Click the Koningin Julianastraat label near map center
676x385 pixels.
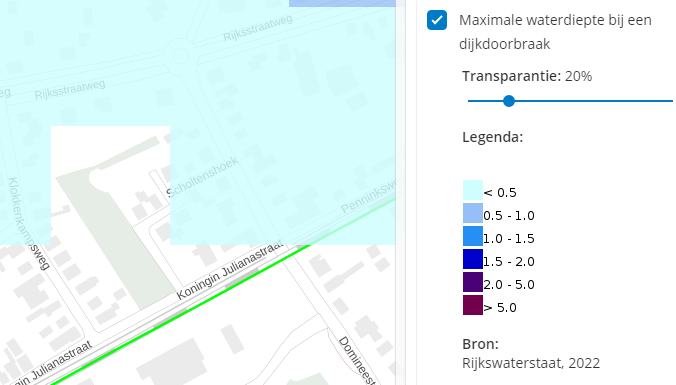pos(231,269)
